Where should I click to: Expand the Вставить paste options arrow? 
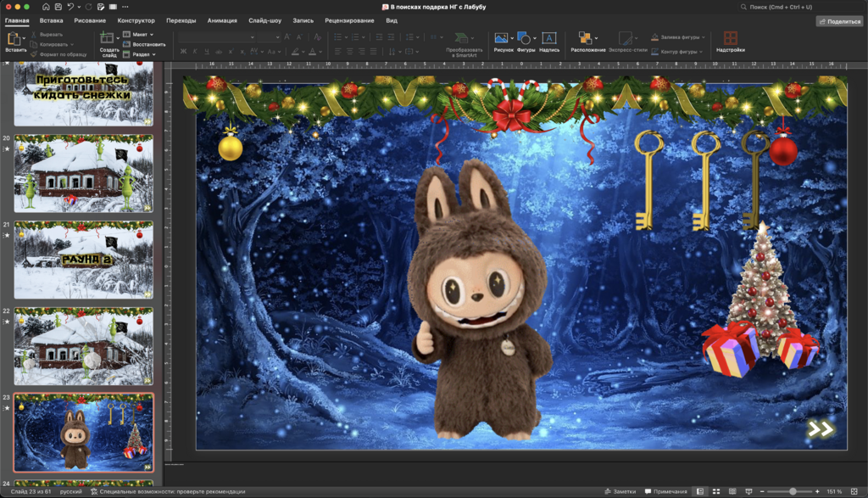[x=25, y=38]
